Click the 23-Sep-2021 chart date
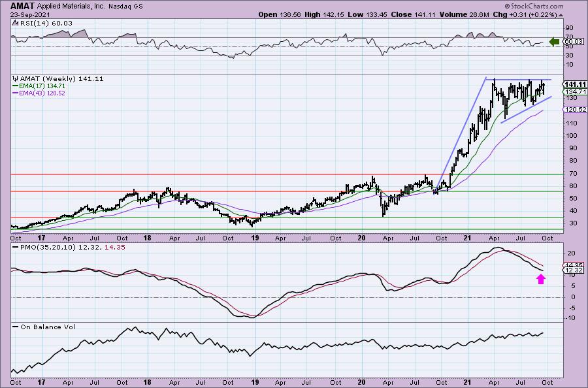The height and width of the screenshot is (388, 588). click(29, 14)
